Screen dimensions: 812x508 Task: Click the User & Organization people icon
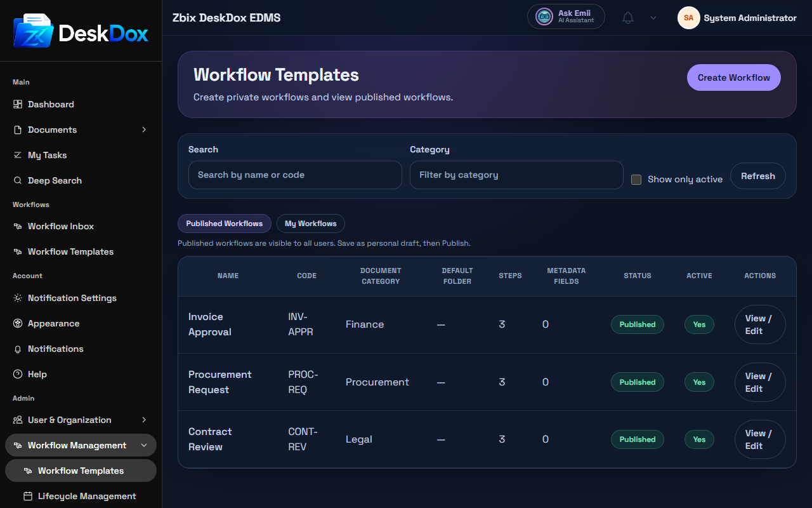point(18,420)
